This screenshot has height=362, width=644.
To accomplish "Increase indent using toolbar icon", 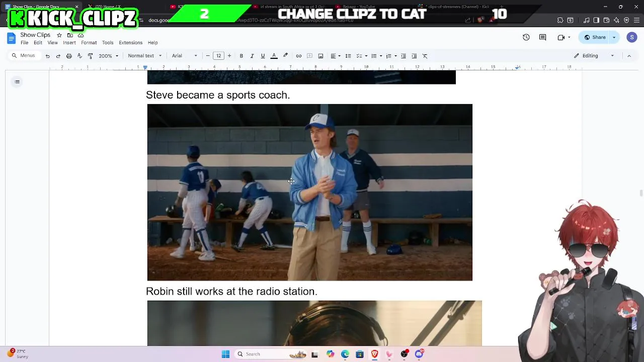I will [x=414, y=56].
